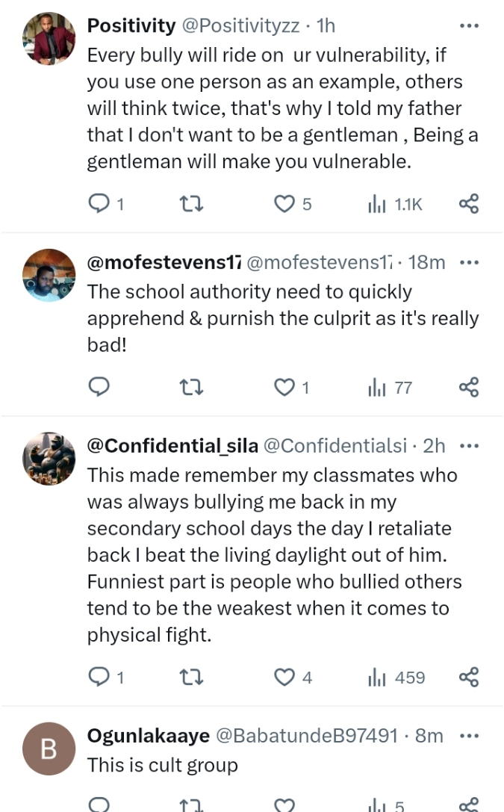Retweet the Positivity post
Viewport: 504px width, 812px height.
pyautogui.click(x=192, y=204)
